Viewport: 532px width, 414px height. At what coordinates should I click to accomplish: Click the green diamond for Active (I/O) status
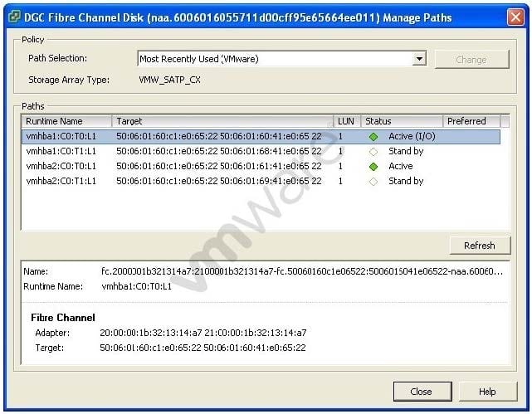[x=373, y=137]
